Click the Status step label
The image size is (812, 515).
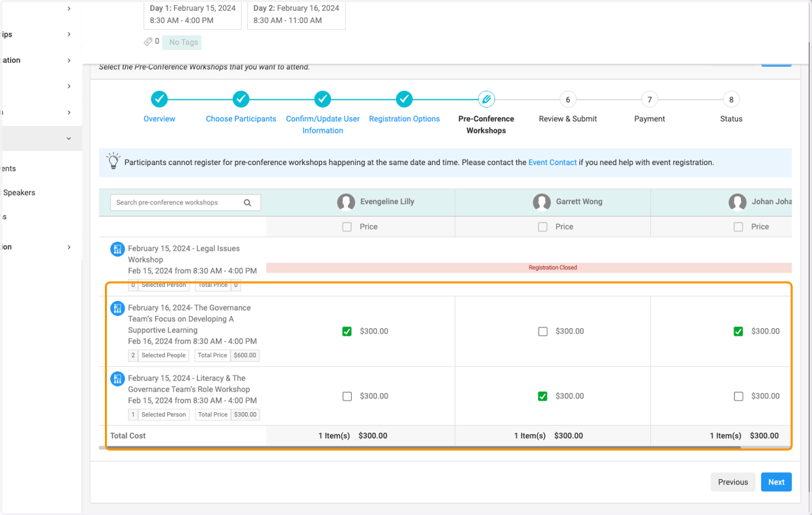pos(731,119)
